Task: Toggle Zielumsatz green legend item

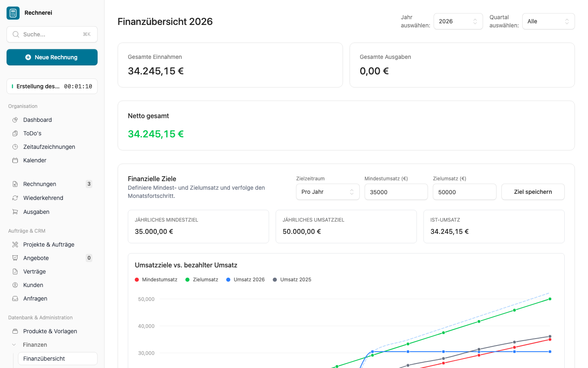Action: pos(202,280)
